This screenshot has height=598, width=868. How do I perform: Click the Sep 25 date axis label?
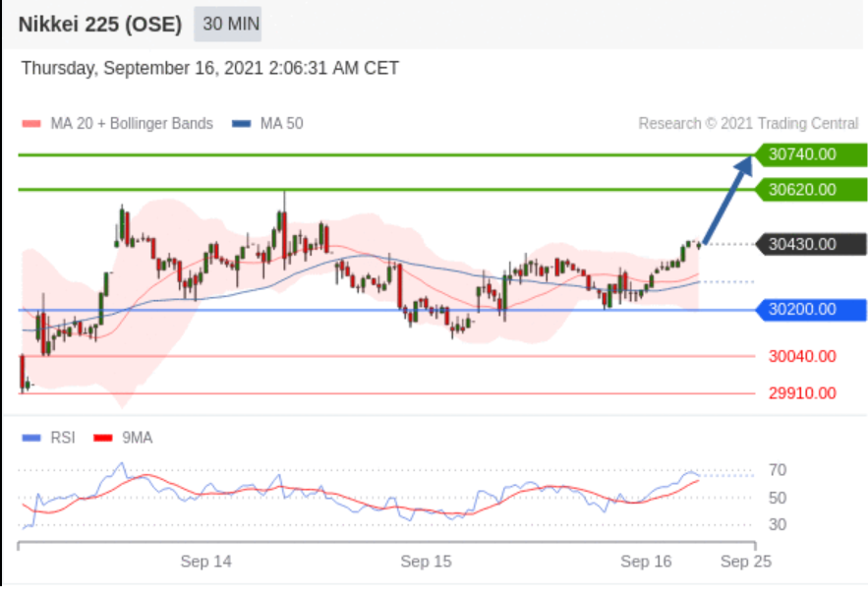[746, 562]
